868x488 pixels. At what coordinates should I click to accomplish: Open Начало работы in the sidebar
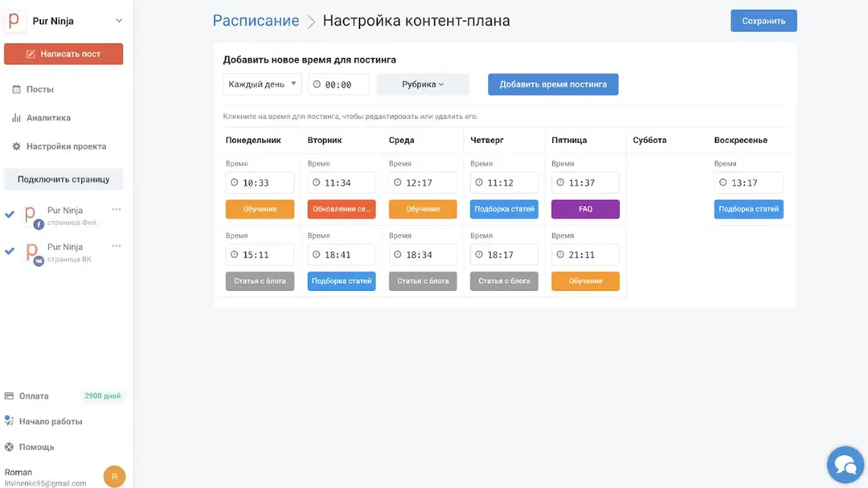click(51, 421)
